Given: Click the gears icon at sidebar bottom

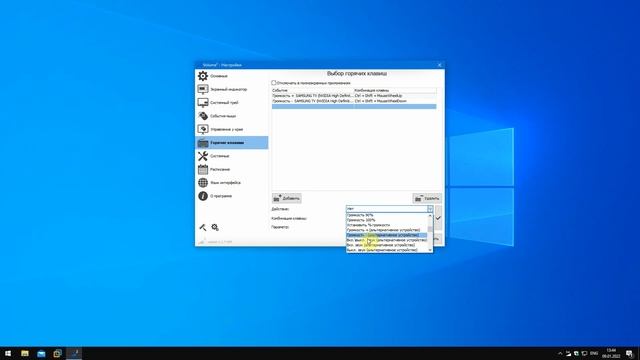Looking at the screenshot, I should pyautogui.click(x=215, y=227).
